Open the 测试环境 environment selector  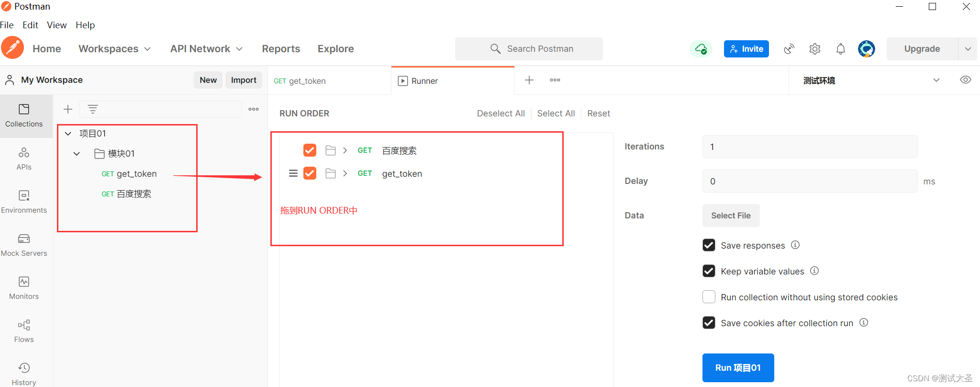coord(871,80)
